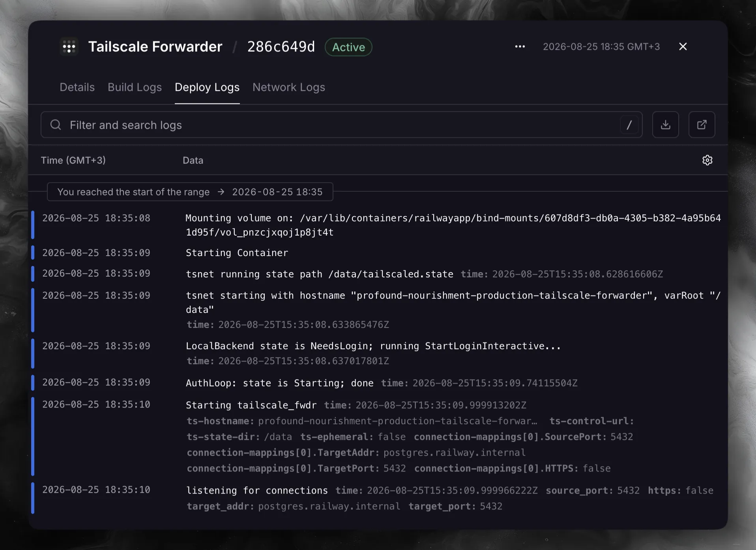Open the three-dot more options menu
The width and height of the screenshot is (756, 550).
pyautogui.click(x=520, y=47)
